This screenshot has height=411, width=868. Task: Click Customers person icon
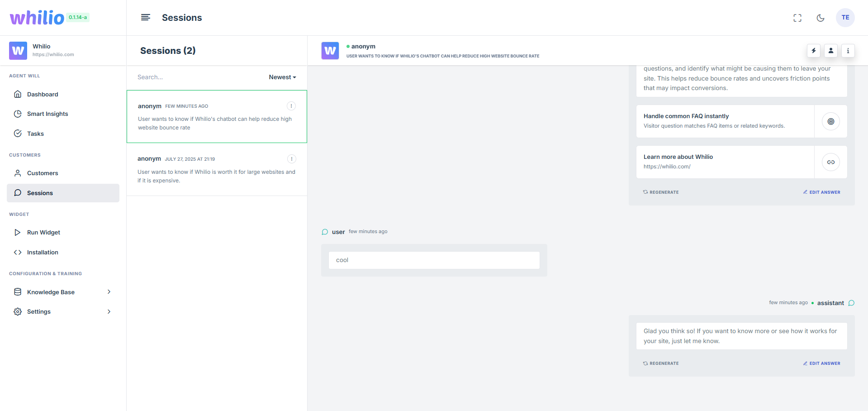pos(18,173)
